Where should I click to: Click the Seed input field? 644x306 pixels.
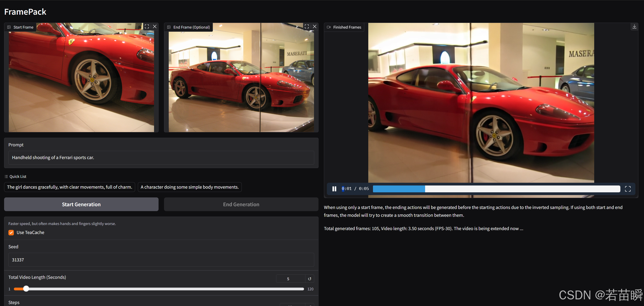161,260
